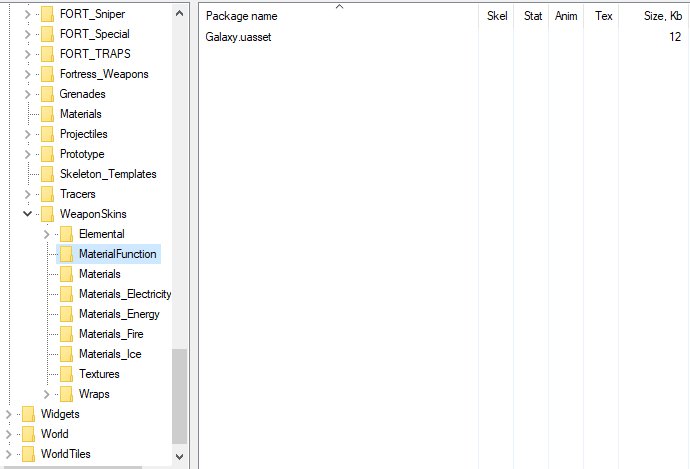Click the FORT_Sniper folder icon
Image resolution: width=690 pixels, height=469 pixels.
coord(47,14)
